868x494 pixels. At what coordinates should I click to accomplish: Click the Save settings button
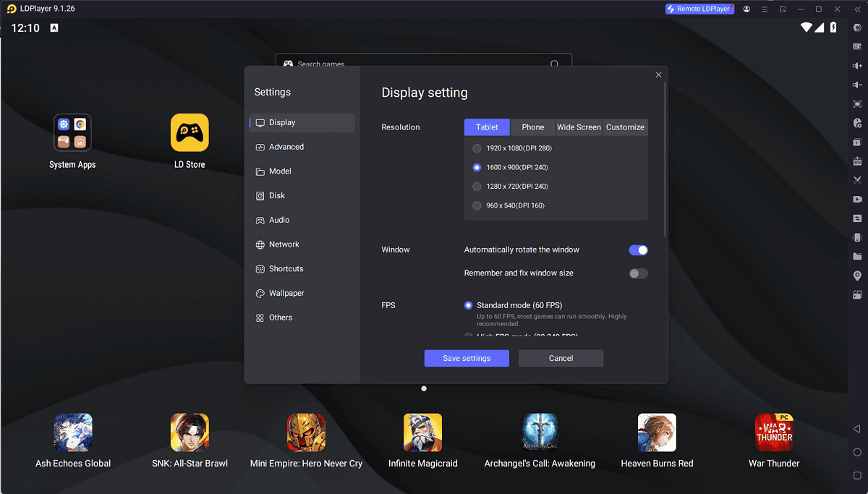[467, 358]
